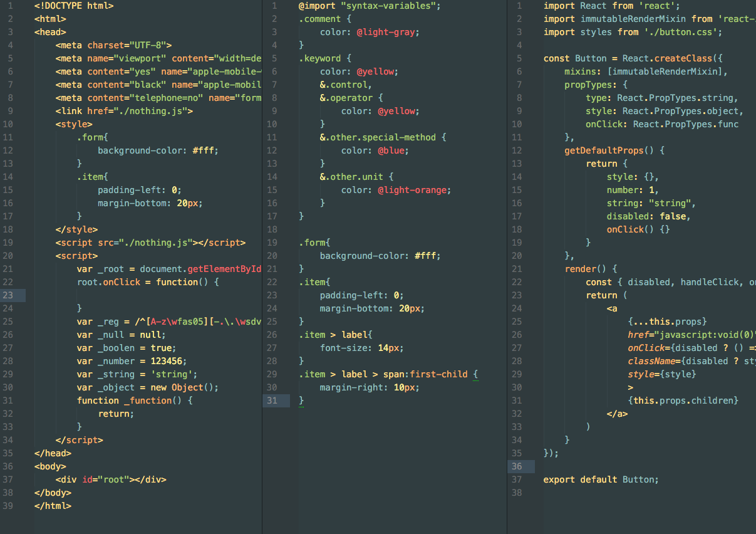
Task: Click the closing </html> tag
Action: [x=53, y=506]
